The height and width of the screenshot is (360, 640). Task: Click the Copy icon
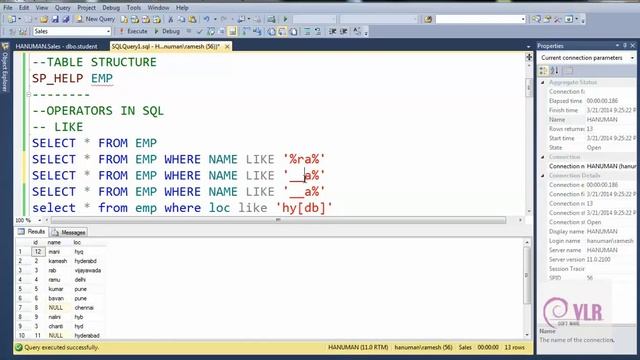click(x=181, y=19)
